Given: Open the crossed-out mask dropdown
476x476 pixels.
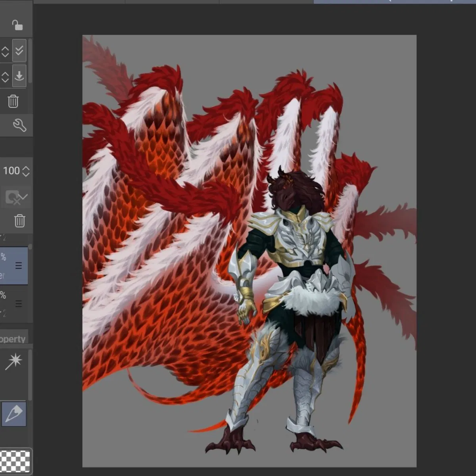Looking at the screenshot, I should tap(16, 197).
